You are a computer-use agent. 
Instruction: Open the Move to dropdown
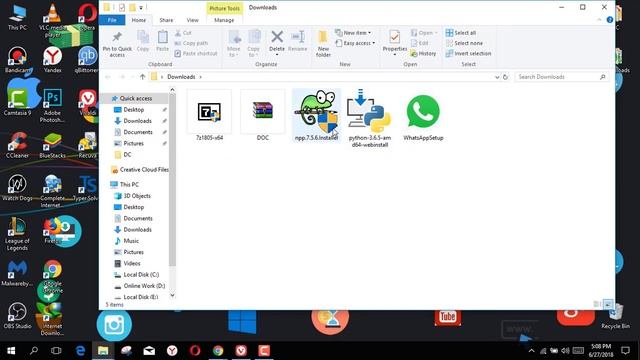click(x=234, y=44)
